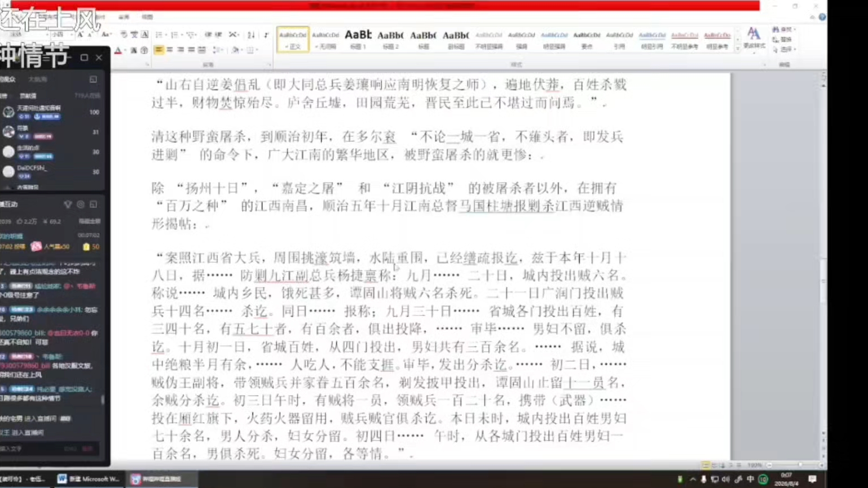This screenshot has width=868, height=488.
Task: Click the volume icon in system tray
Action: pos(725,479)
